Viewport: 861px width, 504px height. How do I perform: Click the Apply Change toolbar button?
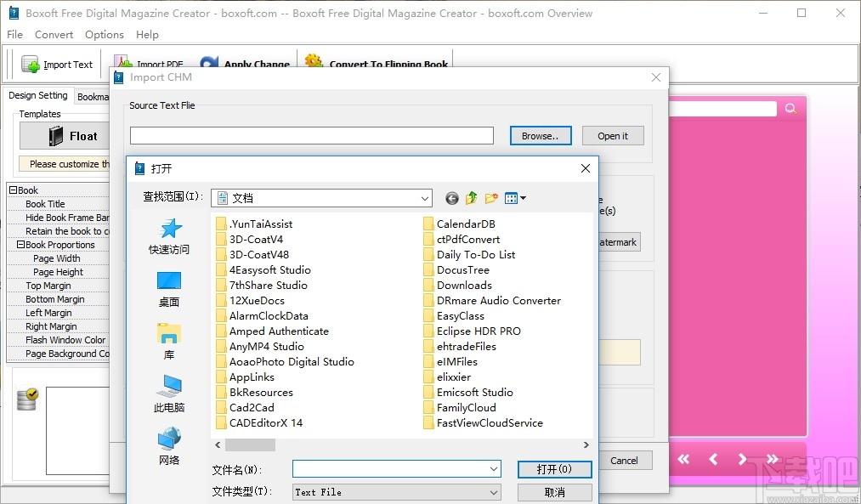tap(245, 65)
